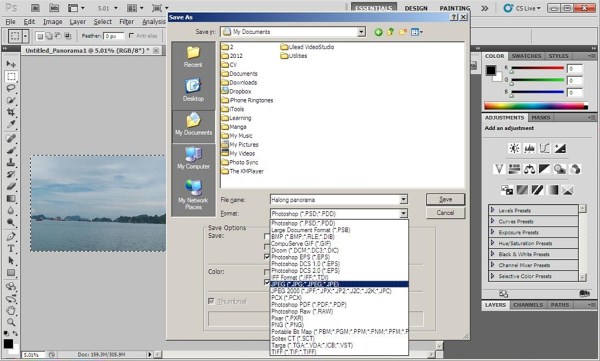Screen dimensions: 600x361
Task: Open My Network Places in Save As sidebar
Action: [x=193, y=195]
